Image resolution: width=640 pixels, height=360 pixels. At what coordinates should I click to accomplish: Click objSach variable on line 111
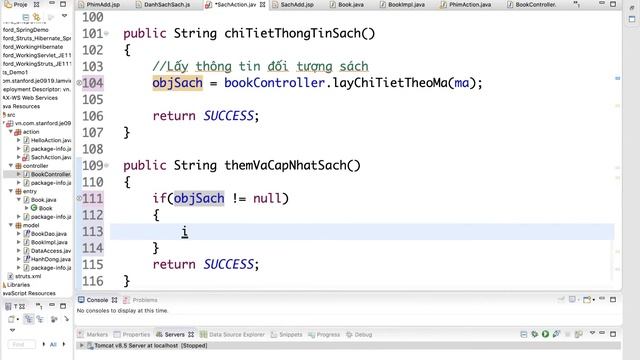click(x=199, y=198)
